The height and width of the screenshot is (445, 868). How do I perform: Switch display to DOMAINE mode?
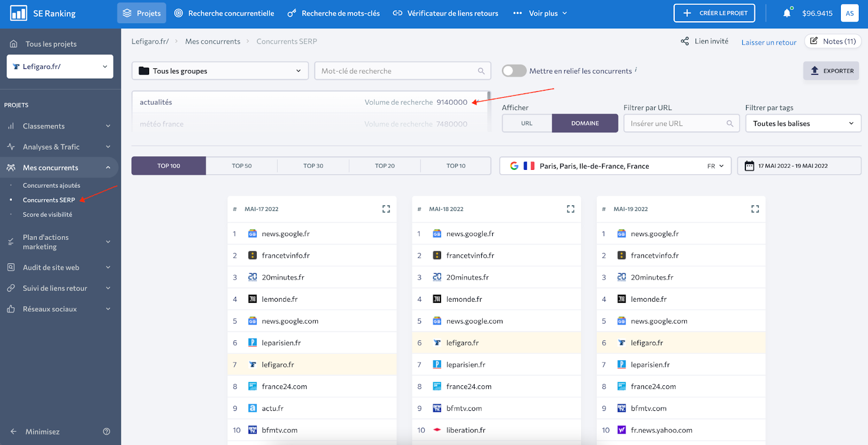tap(585, 123)
